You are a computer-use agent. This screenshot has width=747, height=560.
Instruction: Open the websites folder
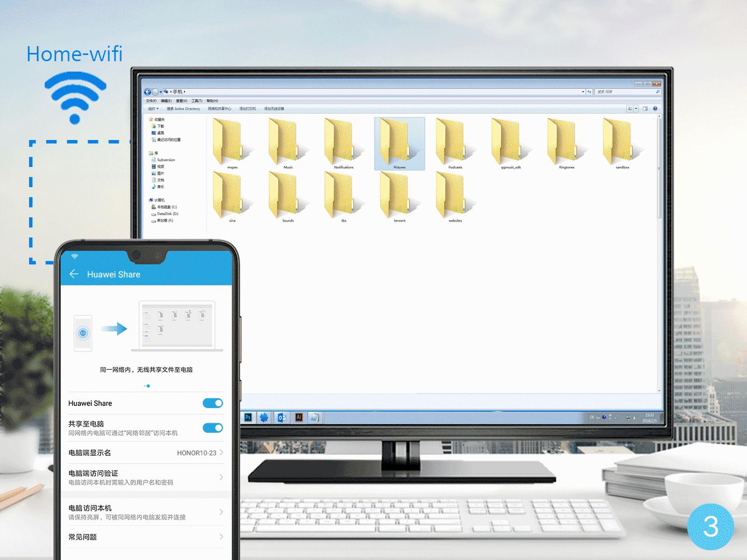455,197
